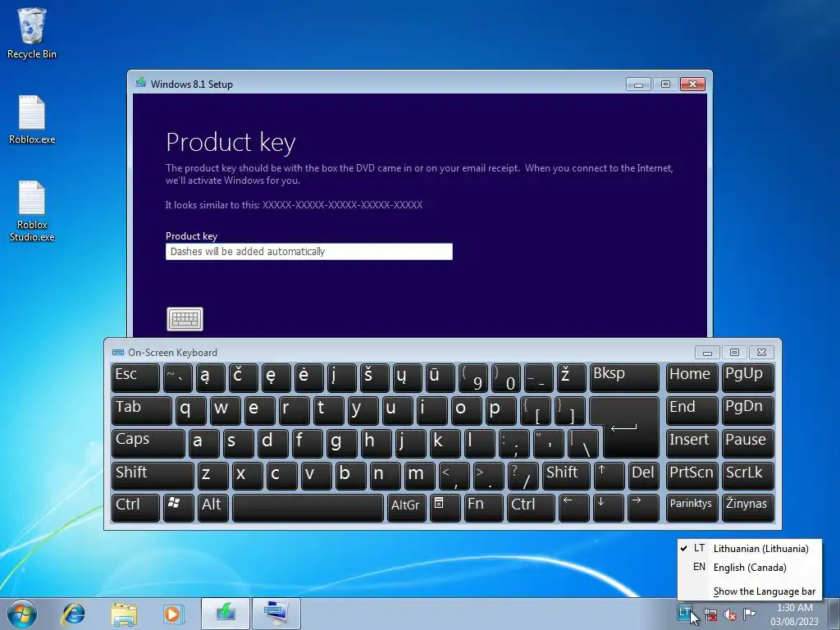Open Recycle Bin desktop icon
This screenshot has width=840, height=630.
tap(32, 34)
